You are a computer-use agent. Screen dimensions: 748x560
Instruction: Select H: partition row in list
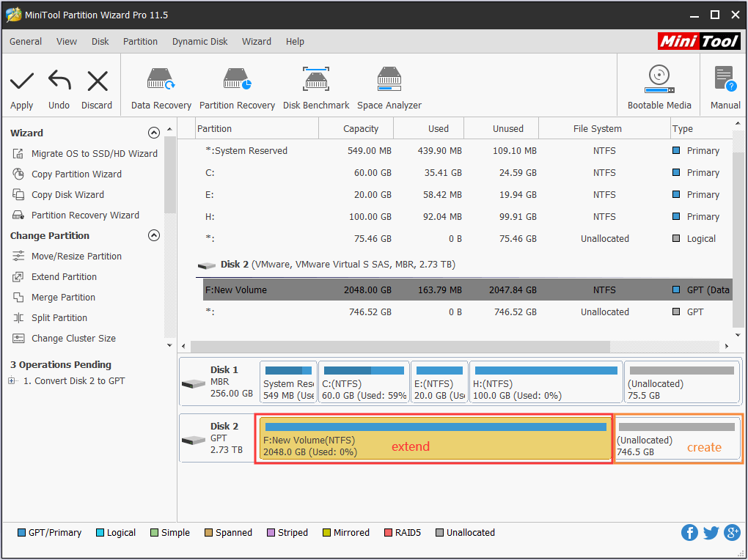(x=468, y=216)
